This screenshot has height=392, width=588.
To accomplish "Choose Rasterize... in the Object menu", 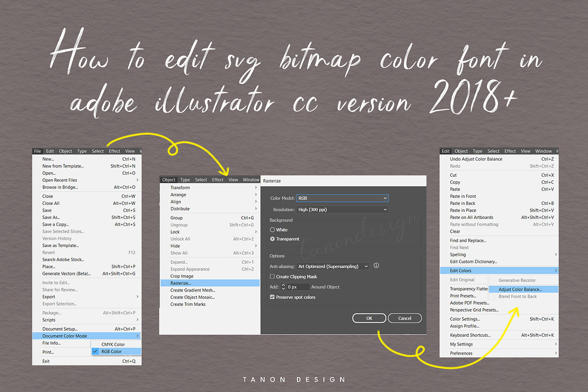I will tap(210, 283).
